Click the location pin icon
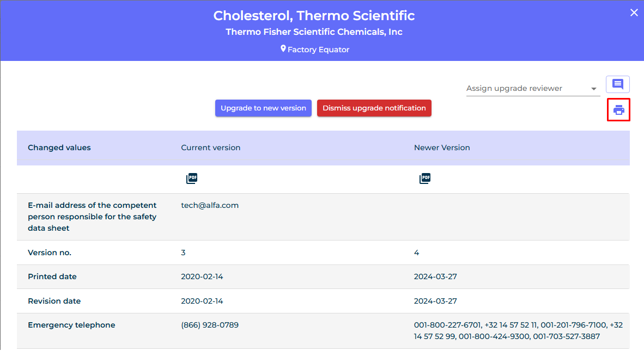 283,49
